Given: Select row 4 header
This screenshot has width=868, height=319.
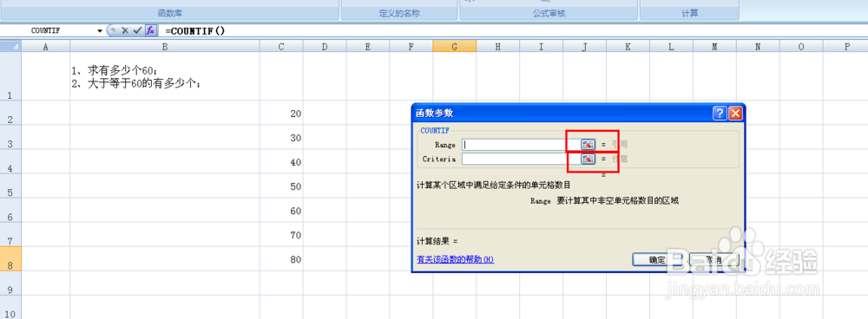Looking at the screenshot, I should point(10,161).
